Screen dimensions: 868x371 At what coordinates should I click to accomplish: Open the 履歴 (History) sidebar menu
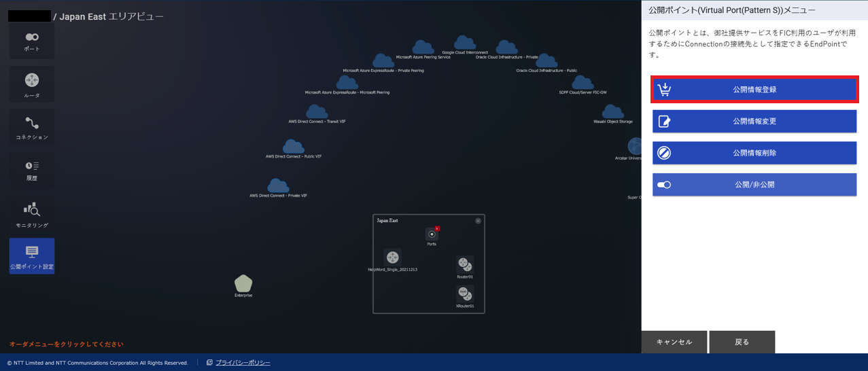[x=32, y=170]
